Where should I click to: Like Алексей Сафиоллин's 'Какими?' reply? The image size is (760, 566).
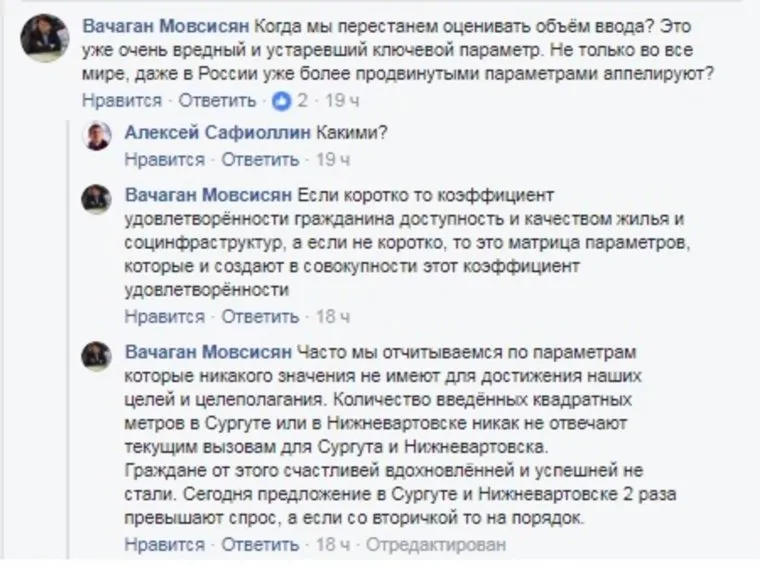(165, 160)
